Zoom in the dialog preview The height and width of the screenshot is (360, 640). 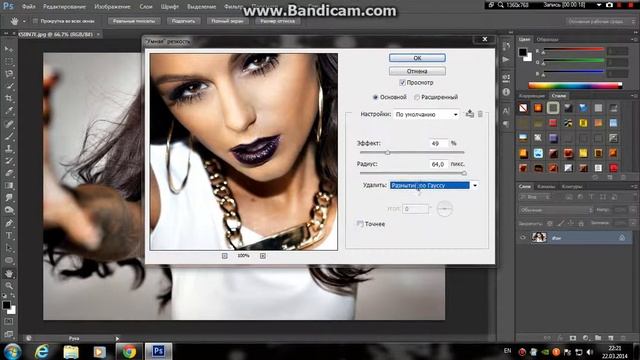click(263, 256)
